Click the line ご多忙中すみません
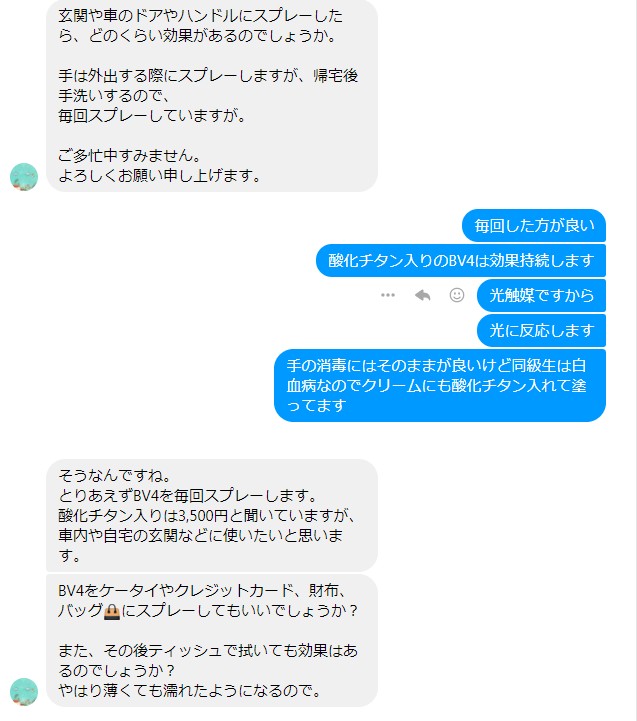637x721 pixels. coord(129,155)
